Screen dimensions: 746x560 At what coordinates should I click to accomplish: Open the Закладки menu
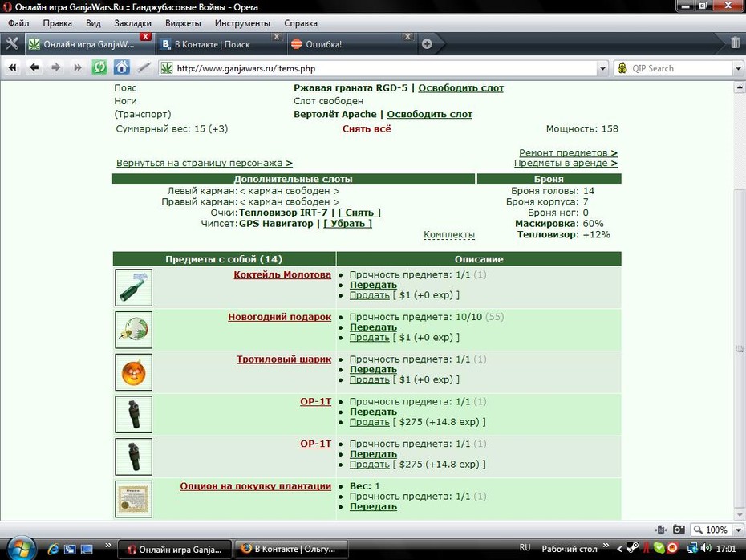click(132, 23)
